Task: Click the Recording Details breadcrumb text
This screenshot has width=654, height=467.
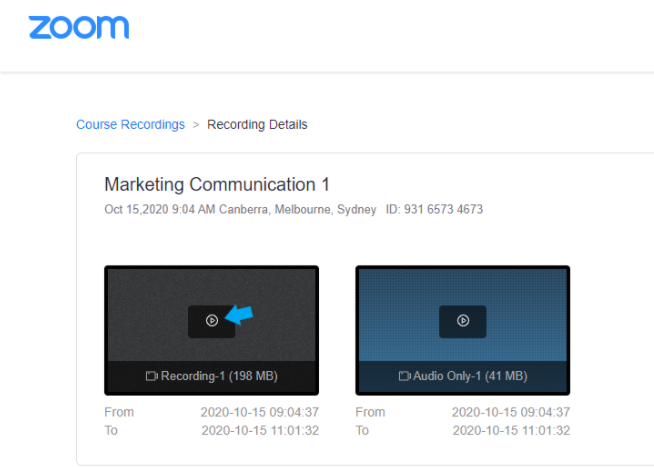Action: click(257, 124)
